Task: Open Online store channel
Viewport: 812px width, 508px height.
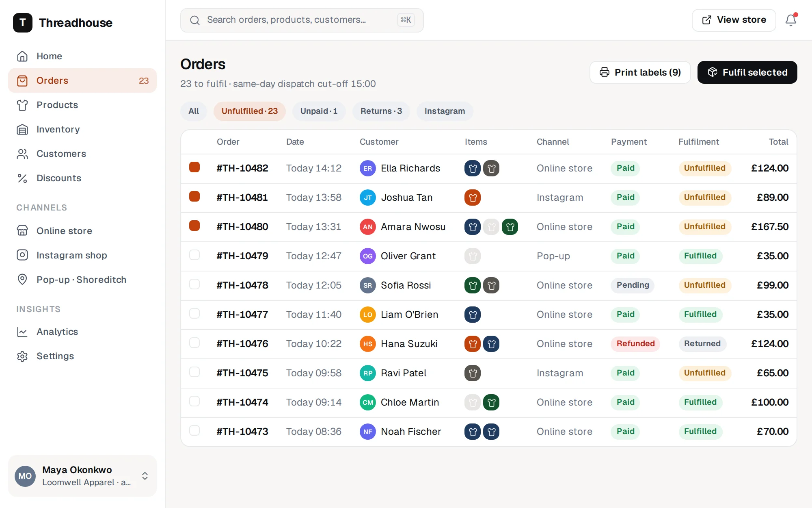Action: point(82,231)
